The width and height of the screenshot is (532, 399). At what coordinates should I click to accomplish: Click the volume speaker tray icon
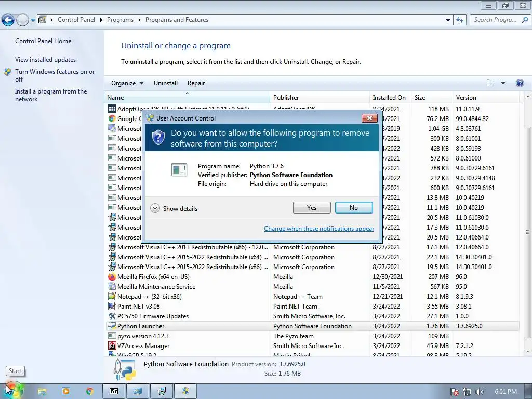478,392
